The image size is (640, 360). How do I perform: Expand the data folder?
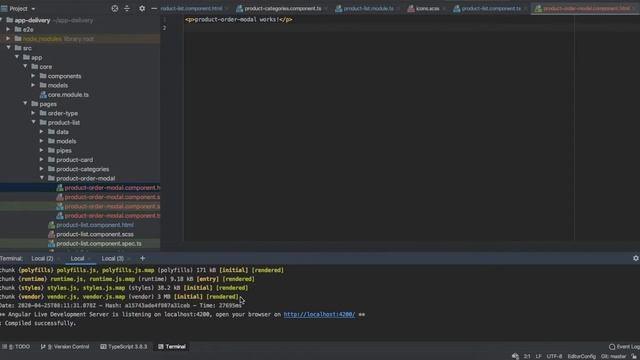tap(42, 132)
